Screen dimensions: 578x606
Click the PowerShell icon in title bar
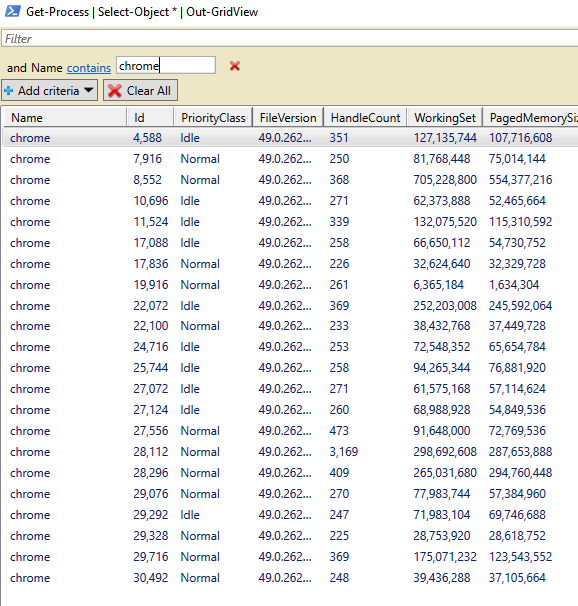click(x=12, y=11)
